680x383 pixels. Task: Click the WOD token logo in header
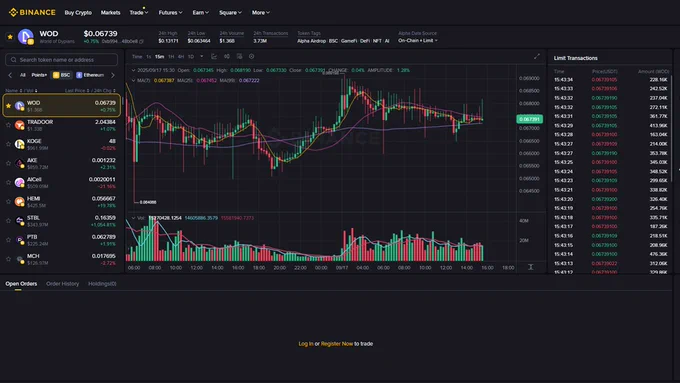coord(26,37)
